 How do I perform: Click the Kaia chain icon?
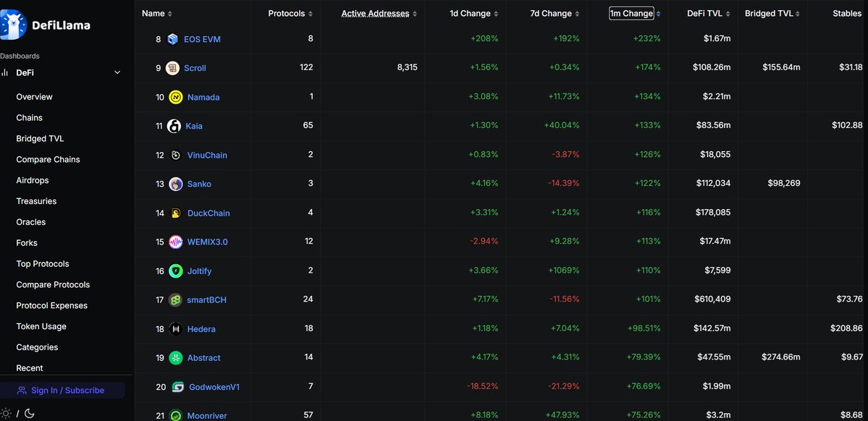click(x=174, y=126)
